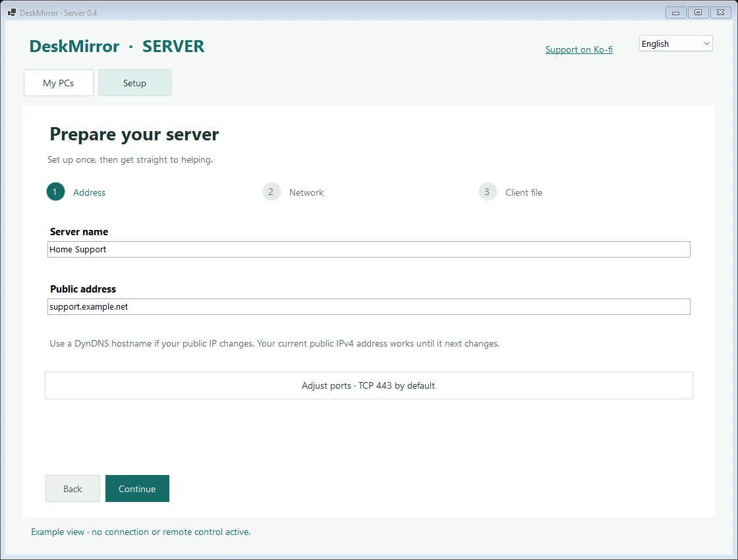Click the DeskMirror app icon in title bar
This screenshot has width=738, height=560.
point(12,13)
